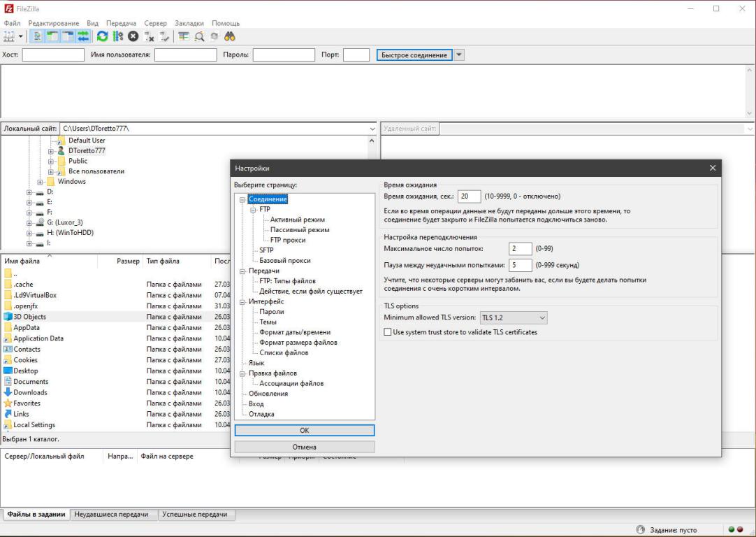Enable system trust store TLS checkbox

[388, 332]
